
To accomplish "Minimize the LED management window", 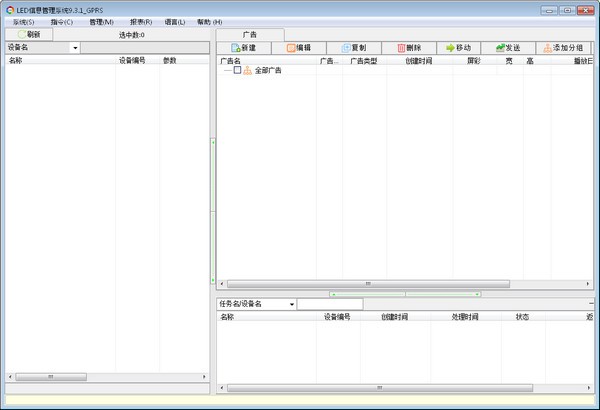I will [x=549, y=10].
